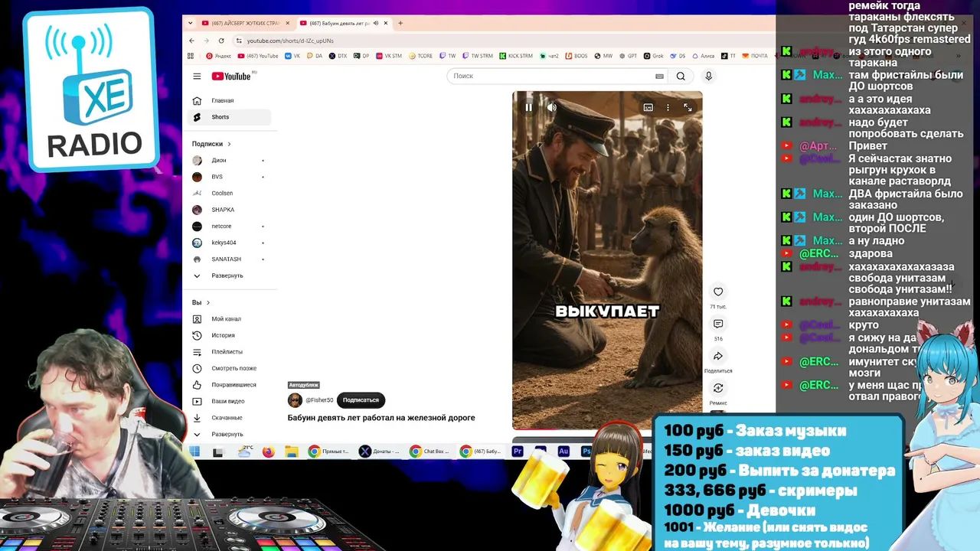Viewport: 980px width, 551px height.
Task: Expand subscriptions with Развернуть under SANATASH
Action: click(230, 275)
